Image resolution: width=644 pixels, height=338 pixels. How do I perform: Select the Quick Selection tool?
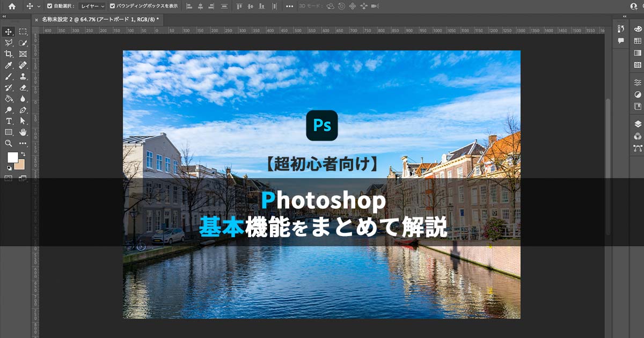coord(23,43)
